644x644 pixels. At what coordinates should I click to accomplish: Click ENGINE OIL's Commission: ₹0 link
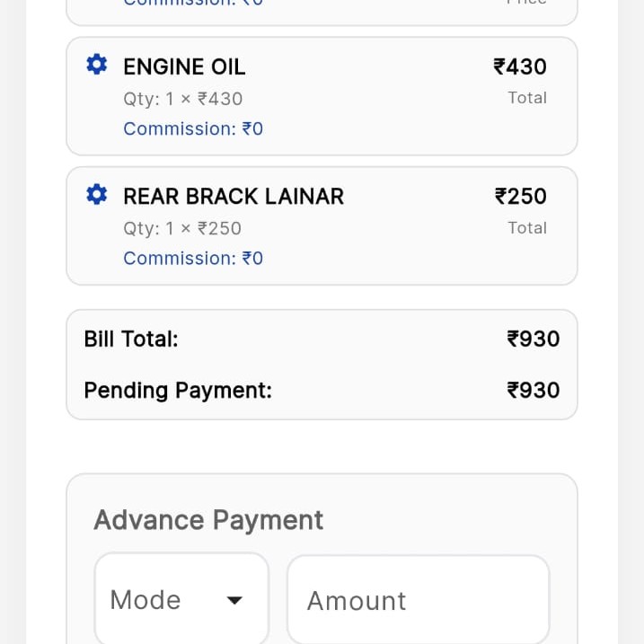[193, 128]
